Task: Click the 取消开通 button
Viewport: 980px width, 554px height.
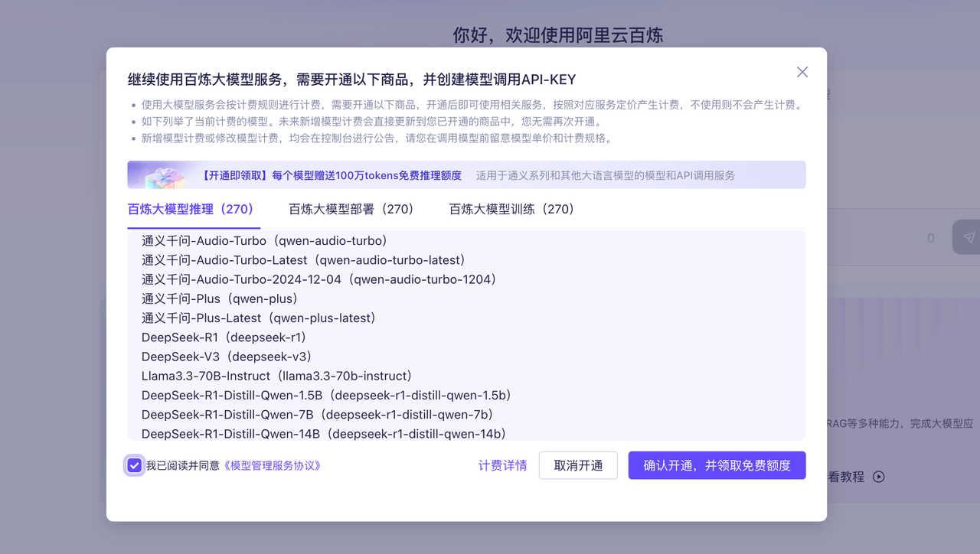Action: click(578, 465)
